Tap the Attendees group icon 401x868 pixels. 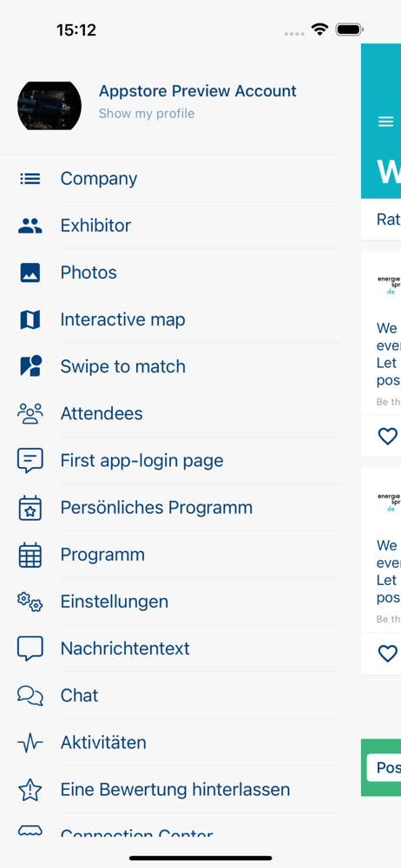(x=30, y=413)
